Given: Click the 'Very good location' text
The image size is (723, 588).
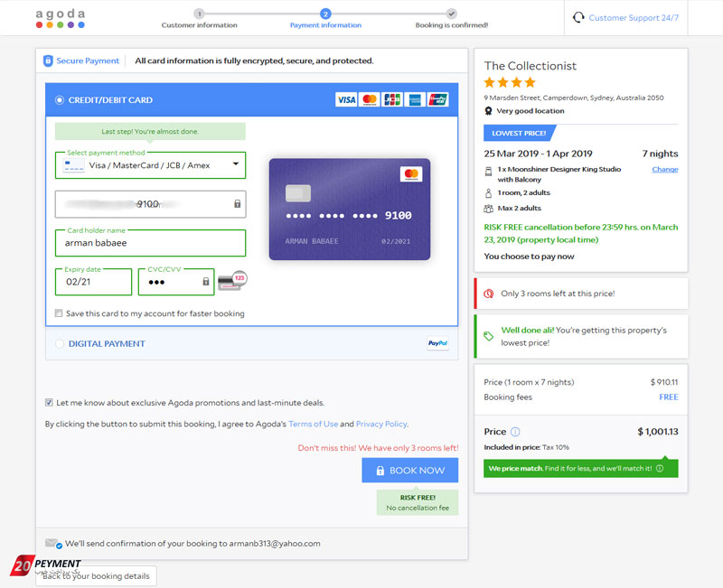Looking at the screenshot, I should [531, 111].
